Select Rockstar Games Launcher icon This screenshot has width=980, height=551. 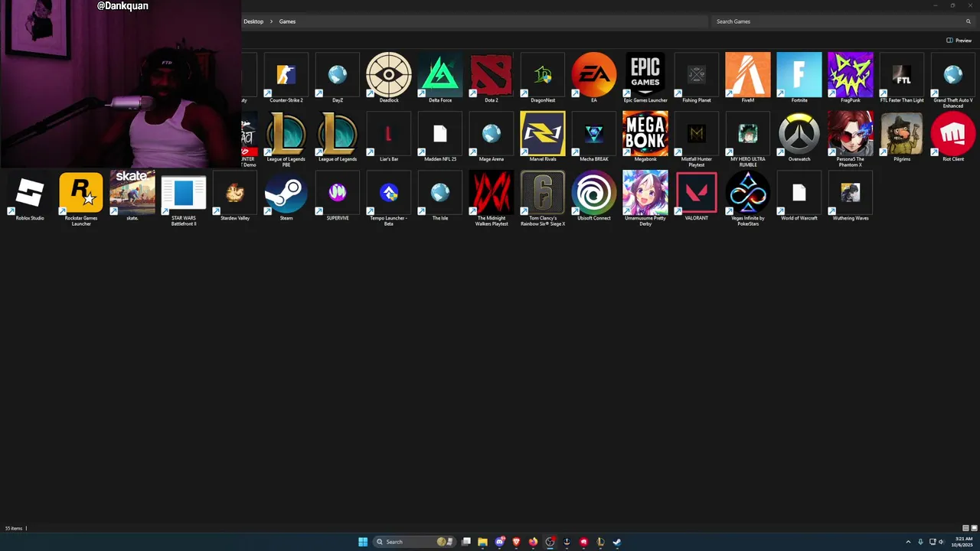pos(81,198)
